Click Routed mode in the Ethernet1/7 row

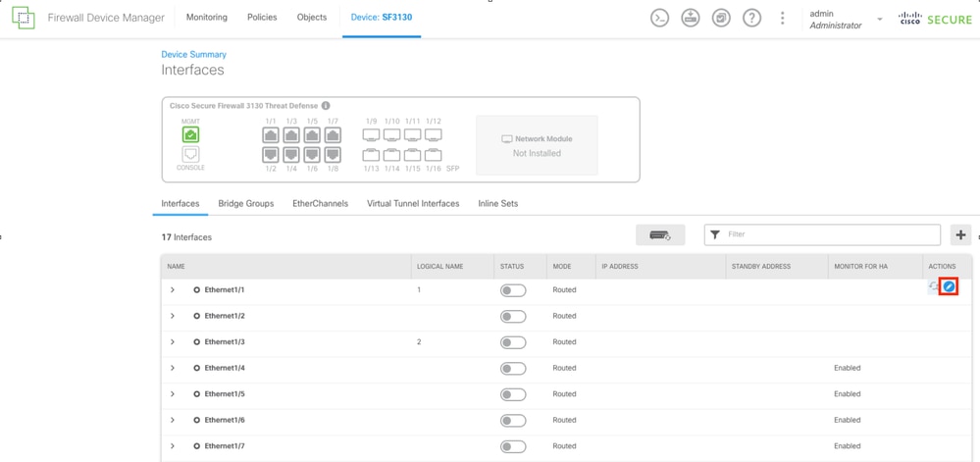[564, 446]
